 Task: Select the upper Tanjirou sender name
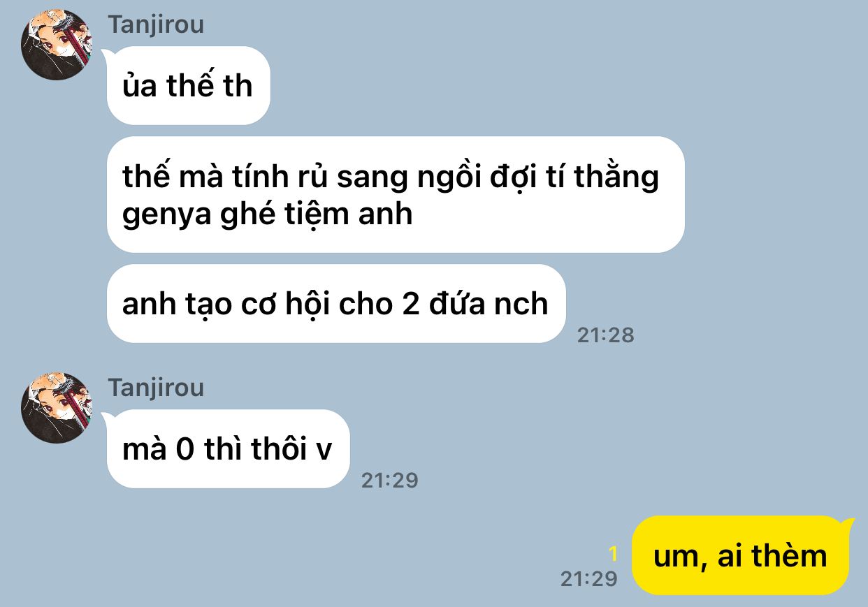point(156,24)
